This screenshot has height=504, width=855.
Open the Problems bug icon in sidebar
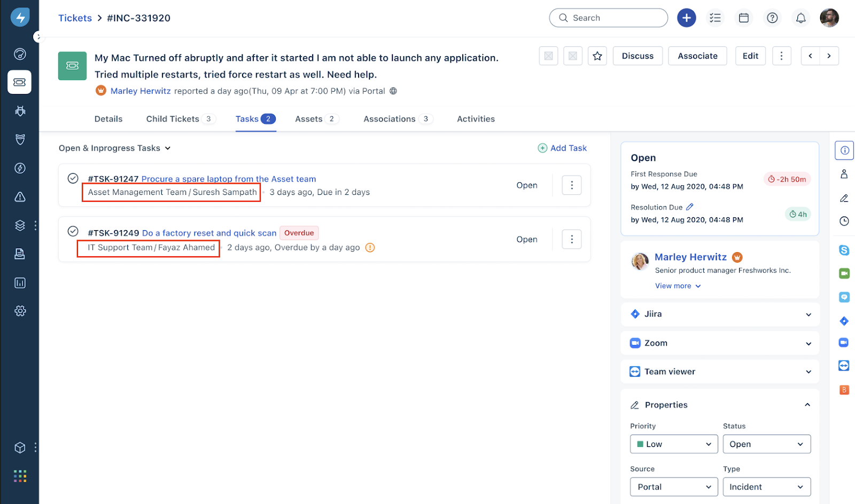(x=20, y=111)
